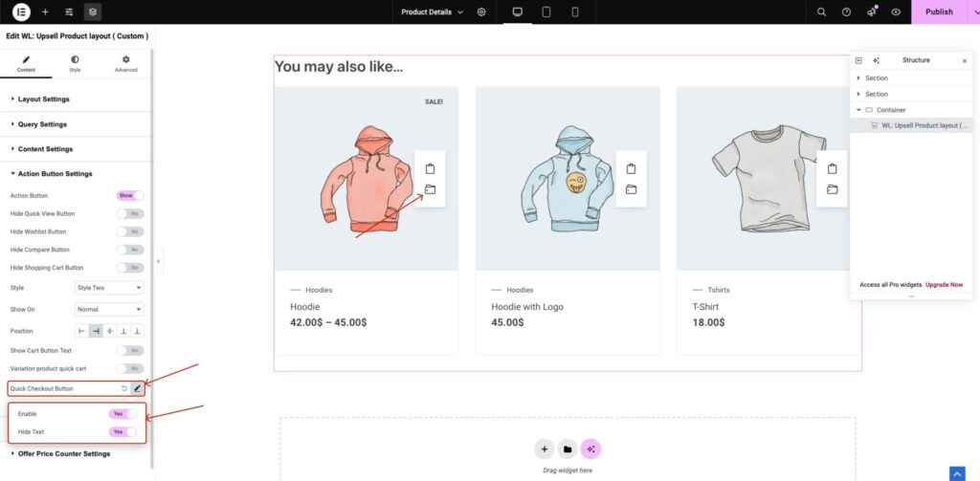Viewport: 980px width, 481px height.
Task: Click the Quick Checkout Button edit pencil
Action: 138,388
